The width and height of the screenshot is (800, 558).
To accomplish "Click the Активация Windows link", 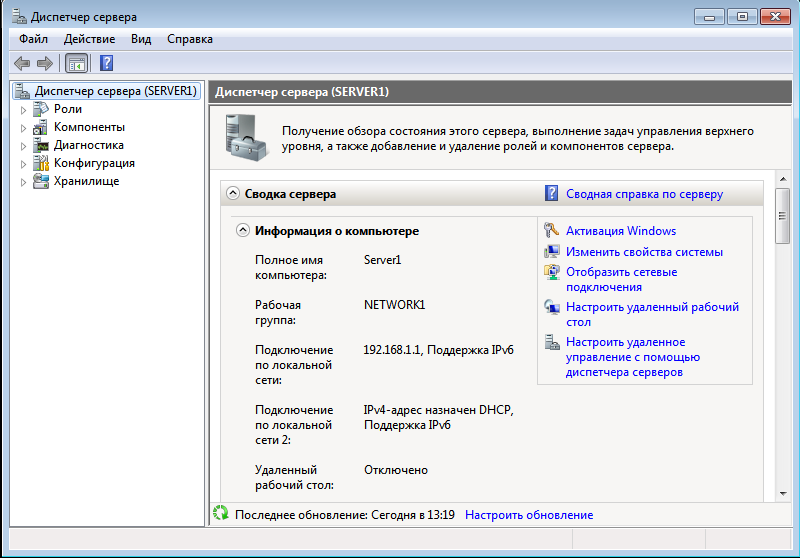I will coord(621,231).
